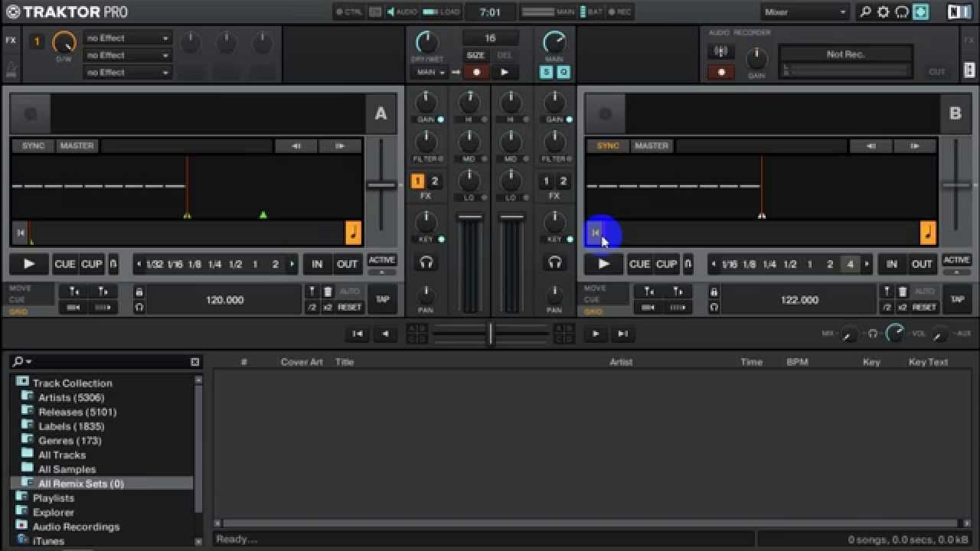The image size is (980, 551).
Task: Click Deck B snap magnet icon beside CUP
Action: coord(688,264)
